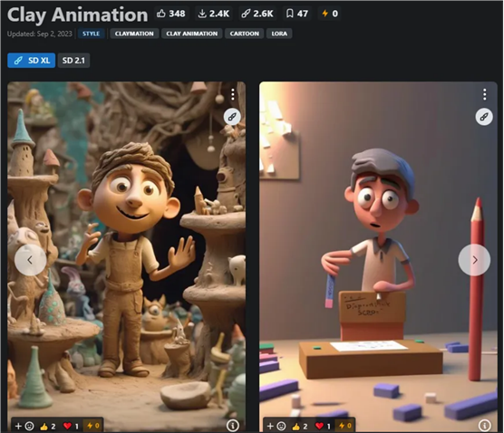Click the thumbs-up 348 likes button
The height and width of the screenshot is (433, 504).
[x=170, y=14]
